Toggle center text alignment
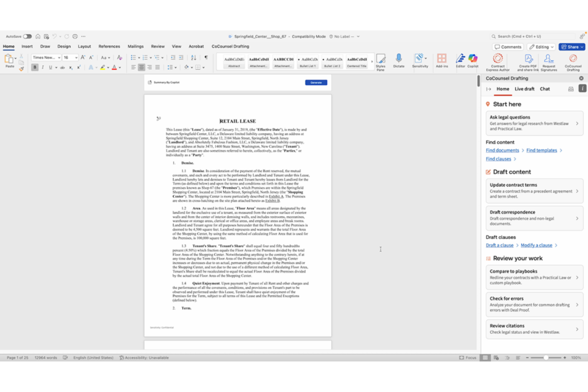The height and width of the screenshot is (392, 588). 141,68
